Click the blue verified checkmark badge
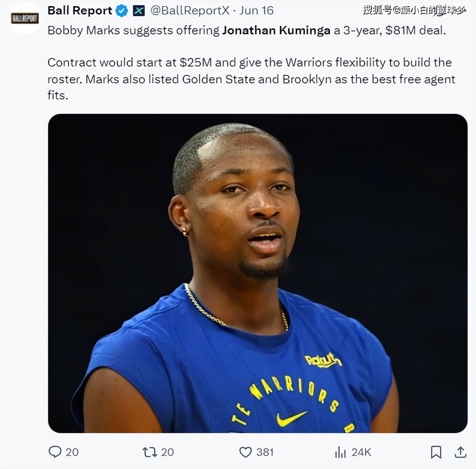Image resolution: width=476 pixels, height=469 pixels. point(122,11)
